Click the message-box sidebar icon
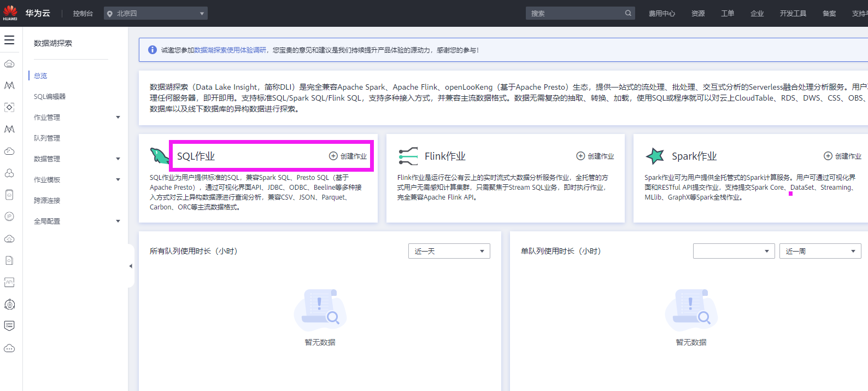Viewport: 868px width, 391px height. (x=9, y=326)
